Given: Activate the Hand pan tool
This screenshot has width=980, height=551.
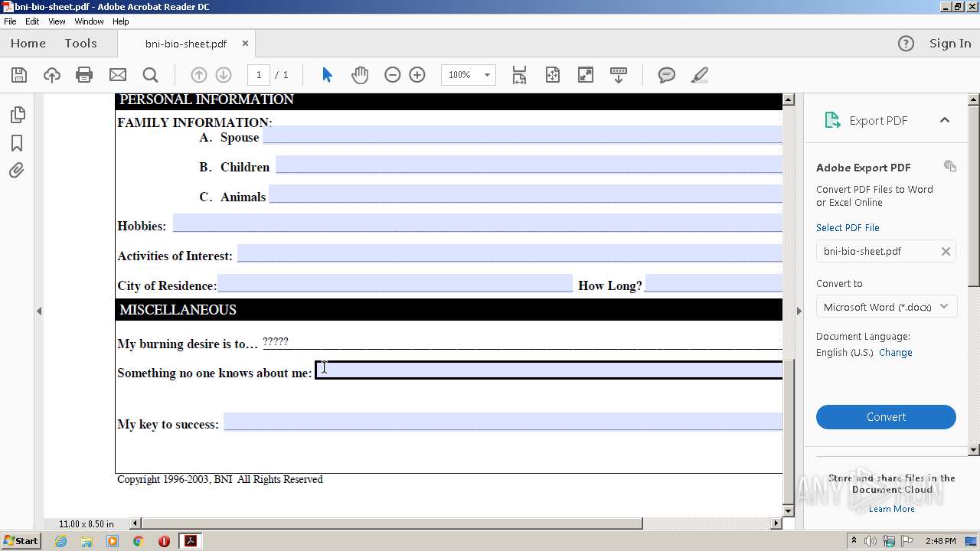Looking at the screenshot, I should point(360,75).
